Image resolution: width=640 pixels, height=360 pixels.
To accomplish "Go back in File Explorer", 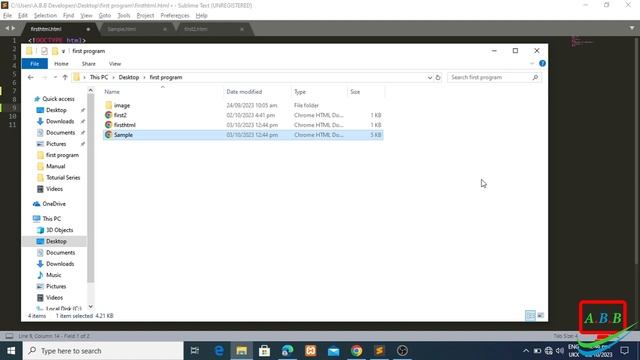I will 31,77.
